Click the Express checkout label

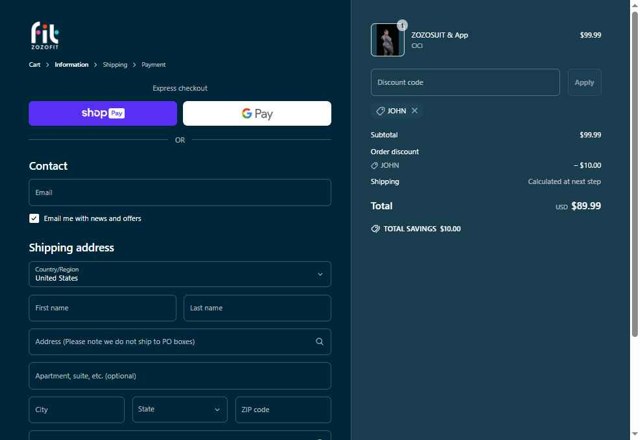(180, 88)
